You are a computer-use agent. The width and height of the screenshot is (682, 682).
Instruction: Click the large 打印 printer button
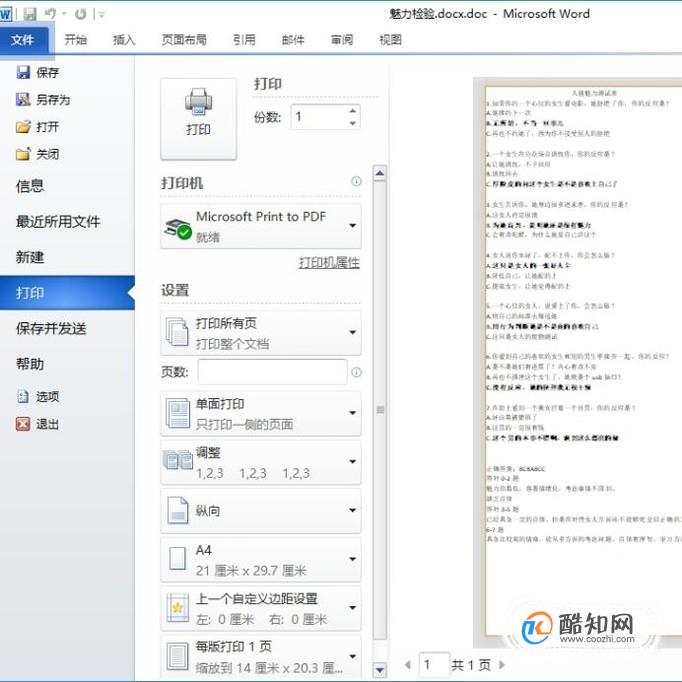coord(198,119)
